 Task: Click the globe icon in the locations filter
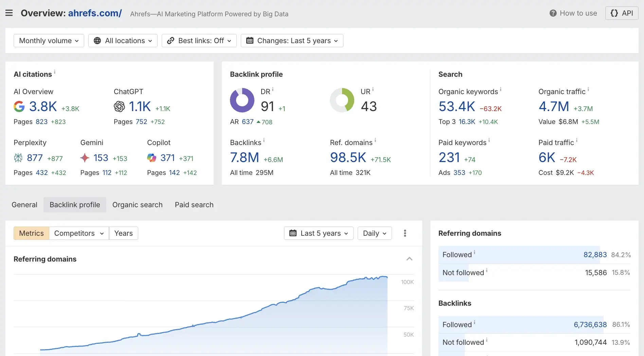[x=97, y=40]
